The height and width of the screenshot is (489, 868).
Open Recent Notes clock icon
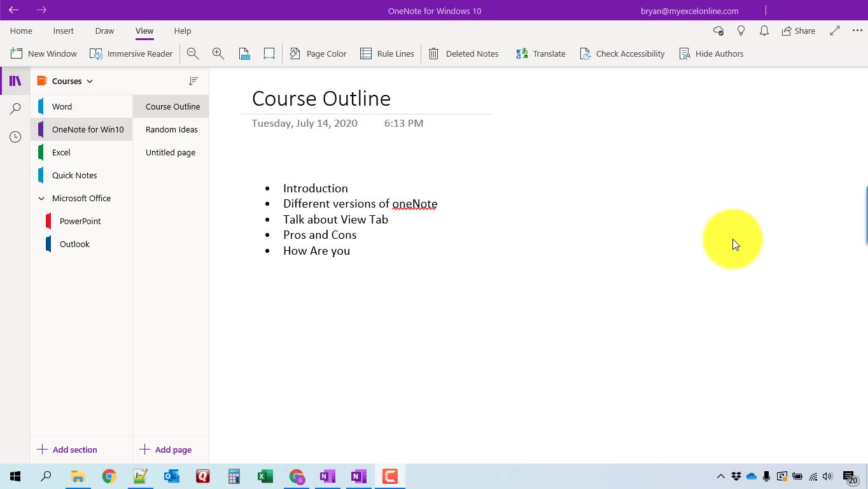pos(15,137)
